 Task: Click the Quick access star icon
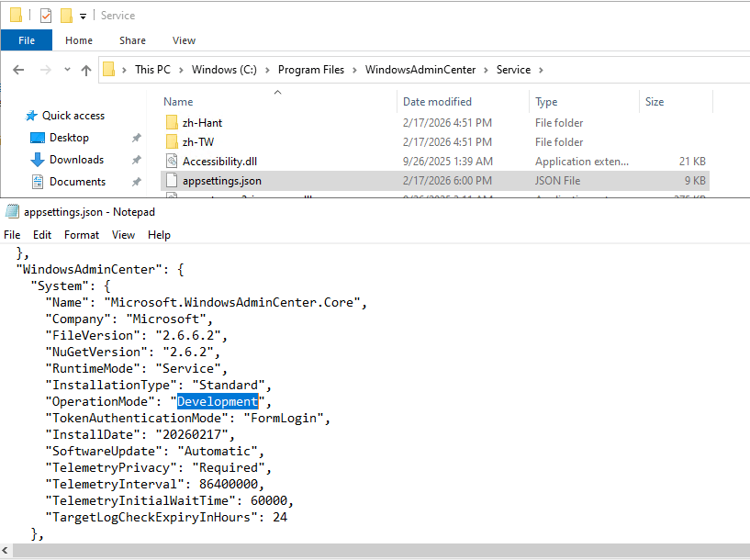pyautogui.click(x=31, y=116)
